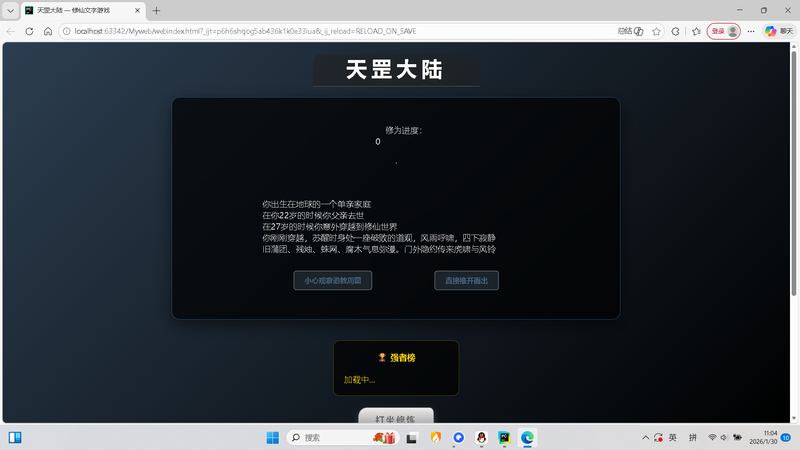
Task: Open the Edge settings and more menu
Action: click(751, 31)
